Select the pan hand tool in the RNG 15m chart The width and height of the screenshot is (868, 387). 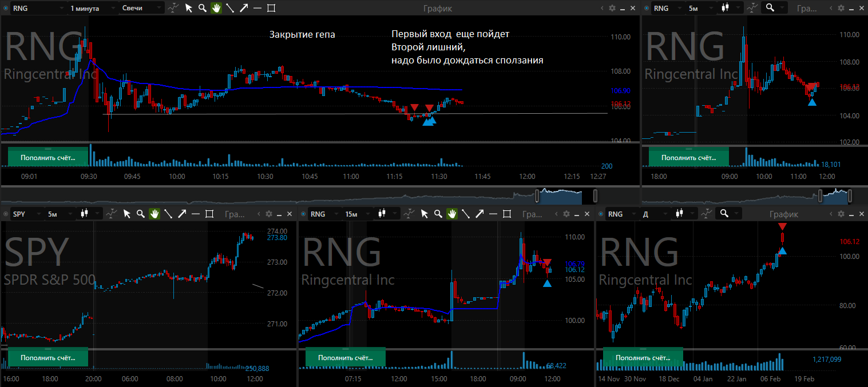452,214
